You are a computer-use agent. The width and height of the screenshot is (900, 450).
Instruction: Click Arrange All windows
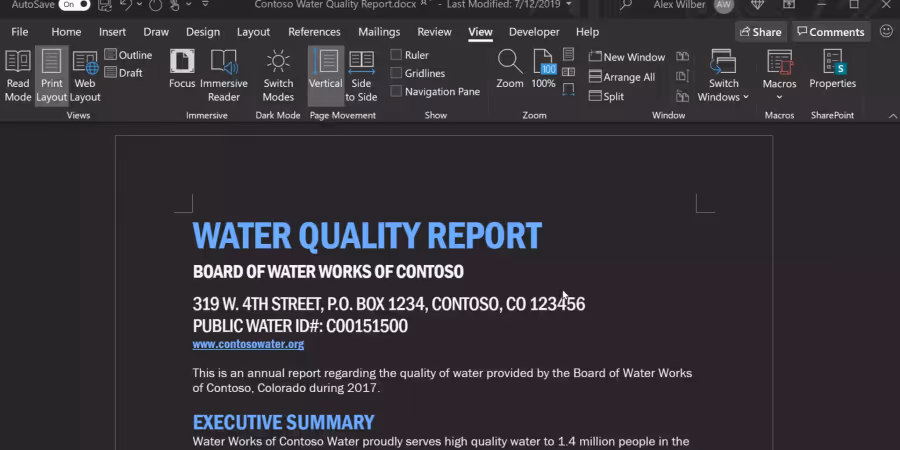[x=622, y=77]
